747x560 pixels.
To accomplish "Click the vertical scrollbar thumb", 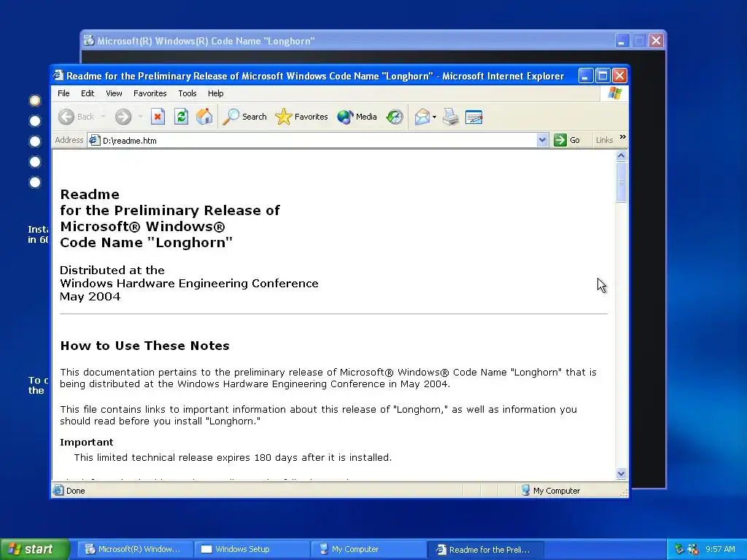I will point(621,182).
